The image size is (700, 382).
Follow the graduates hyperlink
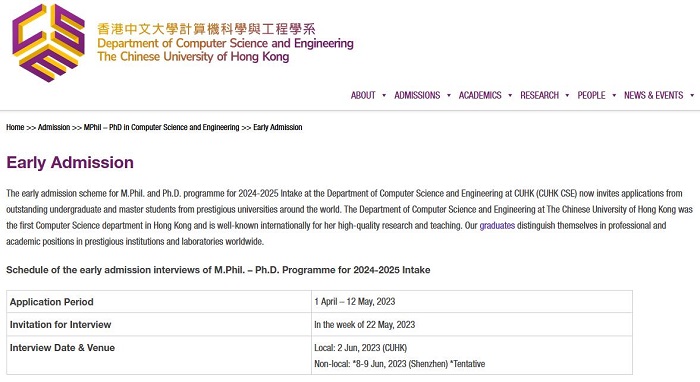tap(497, 225)
